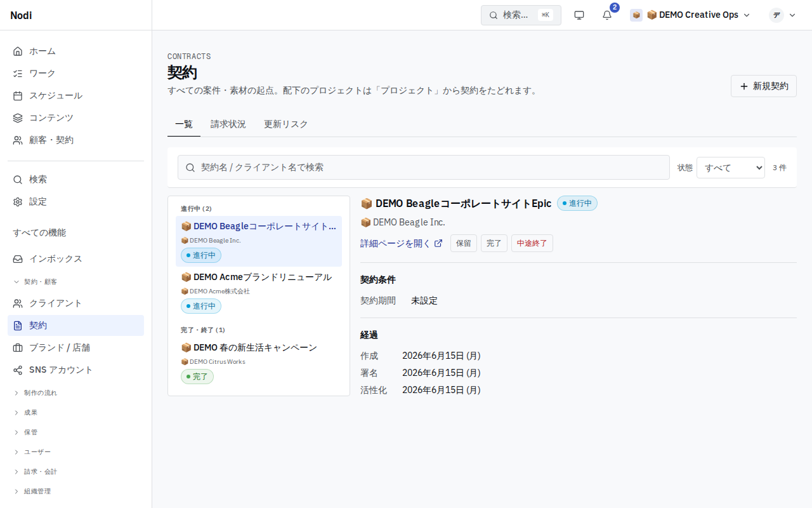Expand the 成果 section
Image resolution: width=812 pixels, height=508 pixels.
75,413
